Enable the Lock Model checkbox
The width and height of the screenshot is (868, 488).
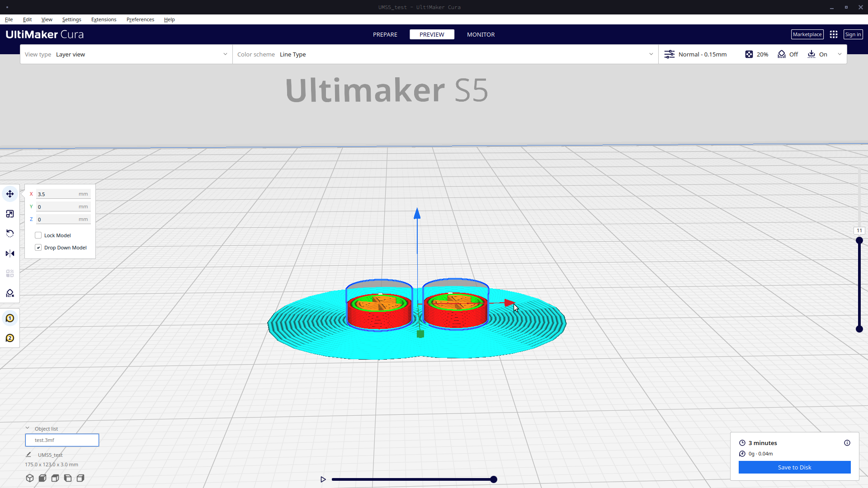pos(38,235)
